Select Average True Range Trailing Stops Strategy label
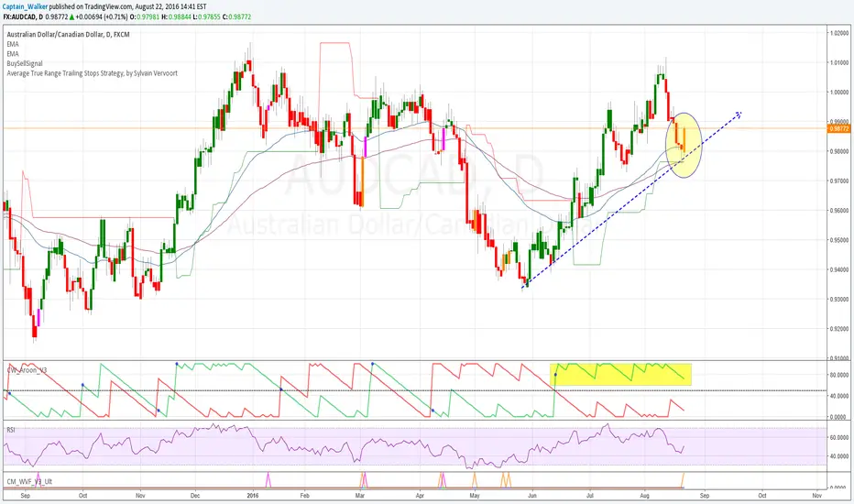The image size is (854, 504). pyautogui.click(x=92, y=73)
